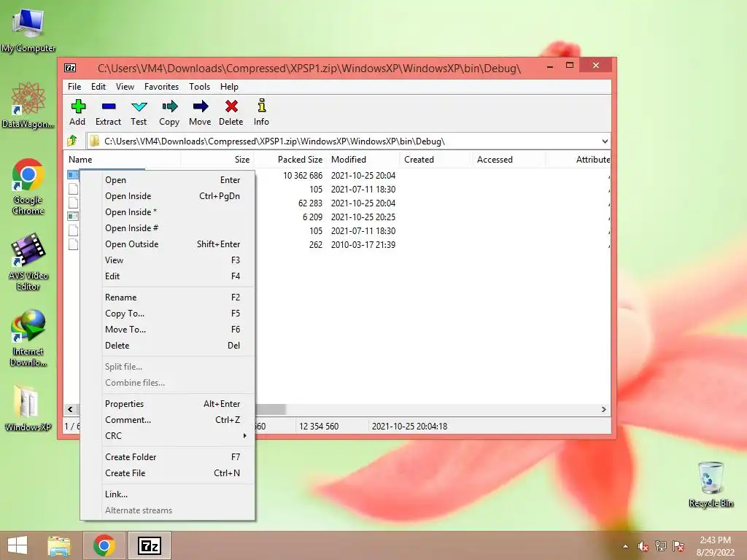This screenshot has width=747, height=560.
Task: Select row modified 2010-03-17 21:39
Action: tap(338, 245)
